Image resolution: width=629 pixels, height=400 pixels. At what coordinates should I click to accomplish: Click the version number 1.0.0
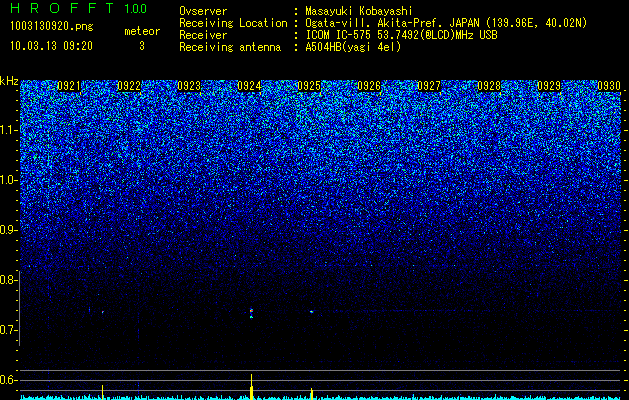136,8
